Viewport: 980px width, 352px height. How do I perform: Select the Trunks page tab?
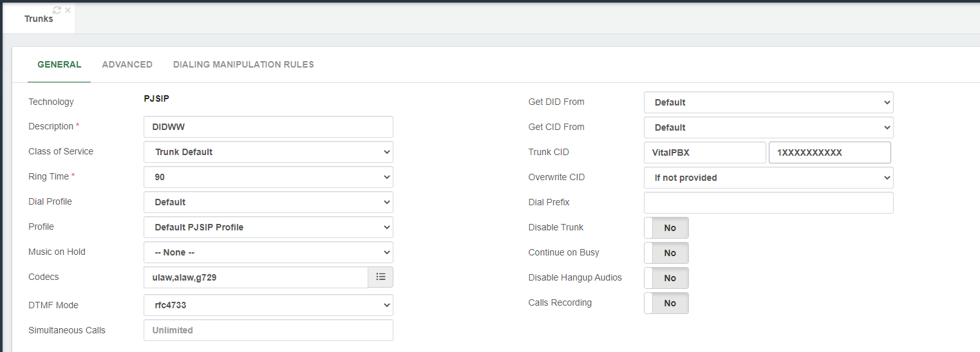tap(39, 19)
